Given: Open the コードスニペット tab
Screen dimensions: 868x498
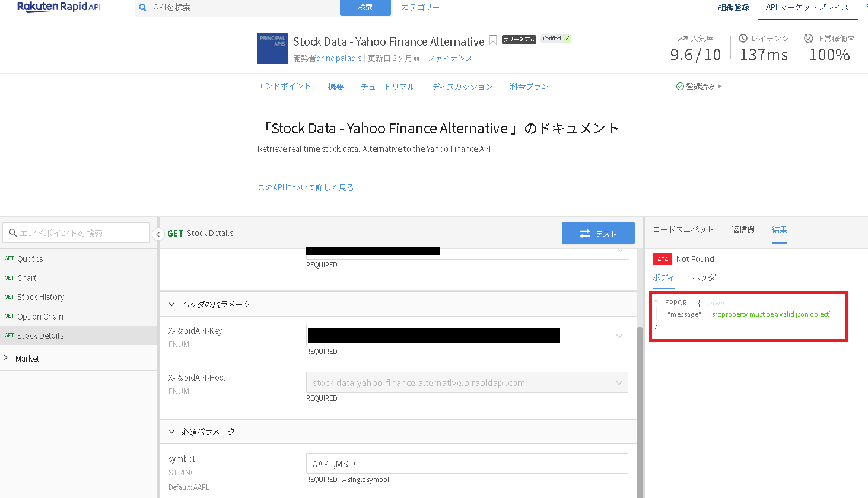Looking at the screenshot, I should (x=683, y=229).
